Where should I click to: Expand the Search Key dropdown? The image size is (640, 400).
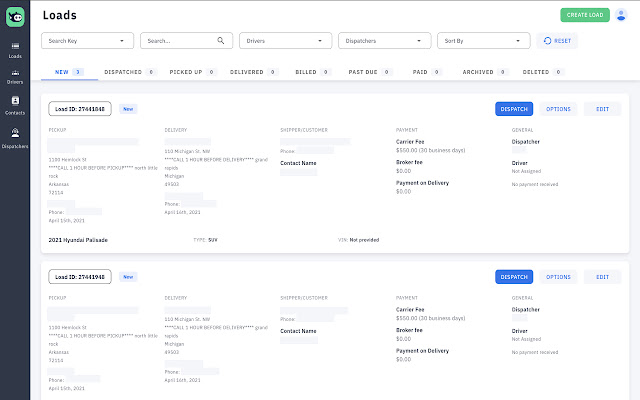click(87, 41)
